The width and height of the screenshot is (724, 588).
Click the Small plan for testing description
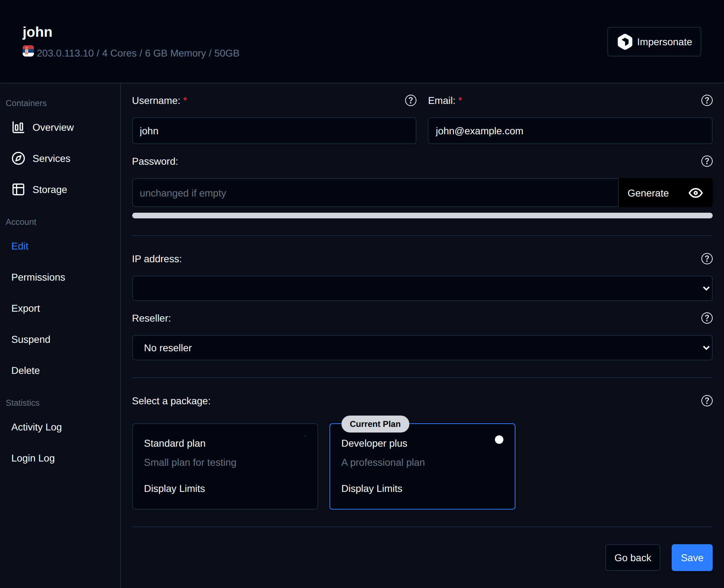tap(190, 462)
